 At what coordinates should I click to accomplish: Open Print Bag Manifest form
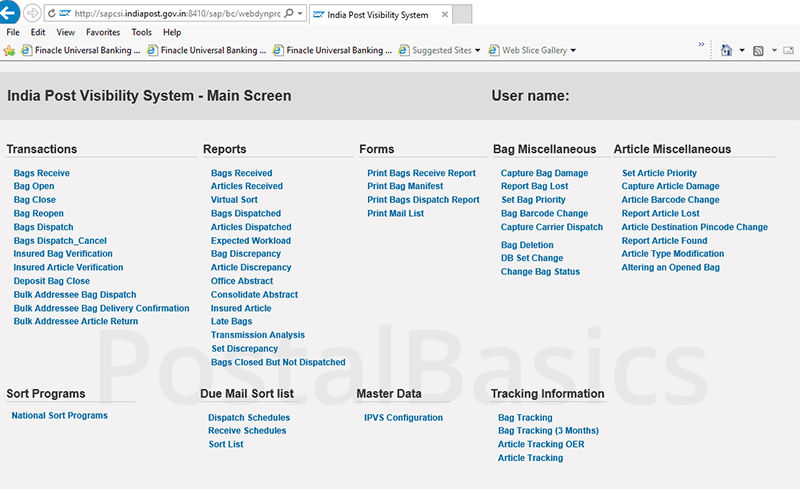(404, 186)
